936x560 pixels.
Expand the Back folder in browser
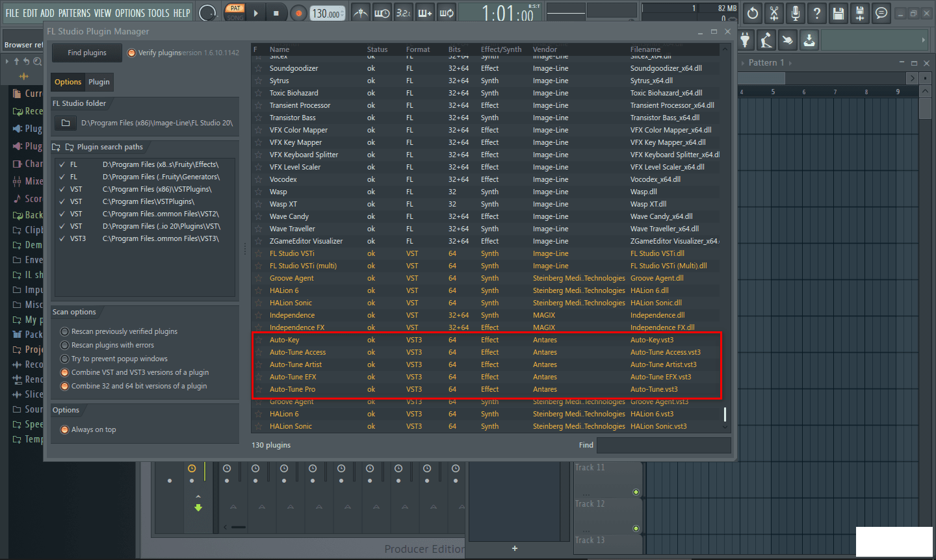tap(27, 215)
